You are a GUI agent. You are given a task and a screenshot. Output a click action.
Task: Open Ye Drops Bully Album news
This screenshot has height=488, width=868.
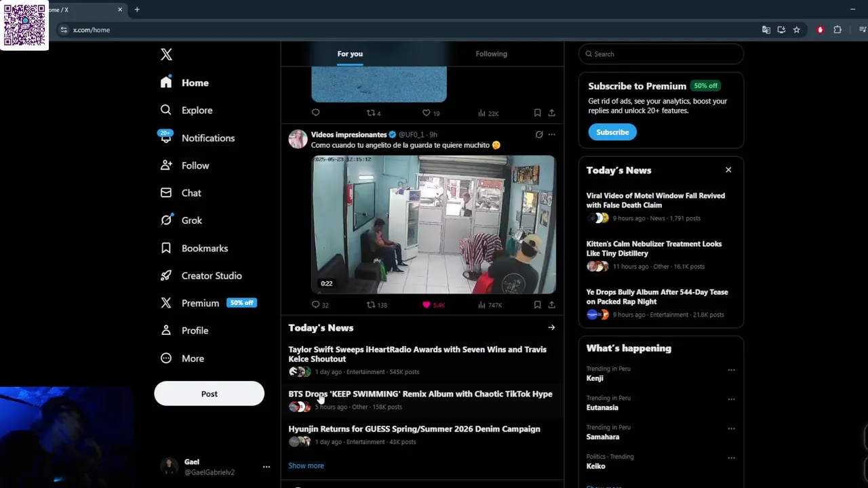657,297
